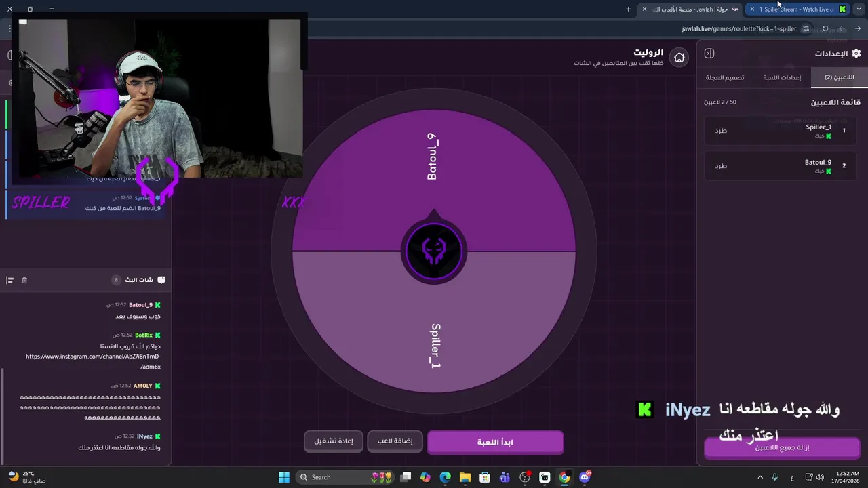Click the الإعدادات gear icon
868x488 pixels.
pos(856,54)
